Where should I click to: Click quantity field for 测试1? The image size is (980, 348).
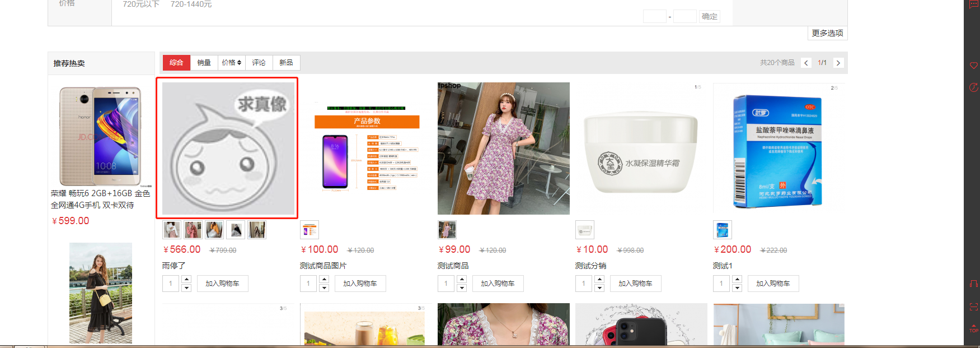coord(721,284)
